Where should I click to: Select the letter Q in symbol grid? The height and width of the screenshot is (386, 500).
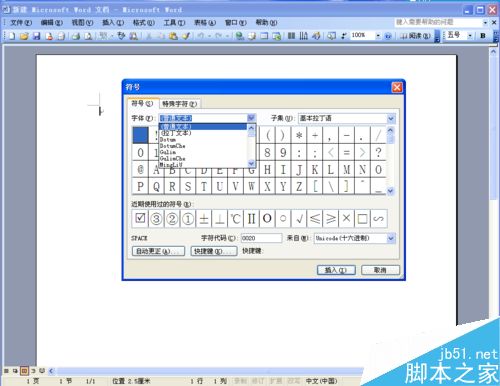(x=156, y=186)
